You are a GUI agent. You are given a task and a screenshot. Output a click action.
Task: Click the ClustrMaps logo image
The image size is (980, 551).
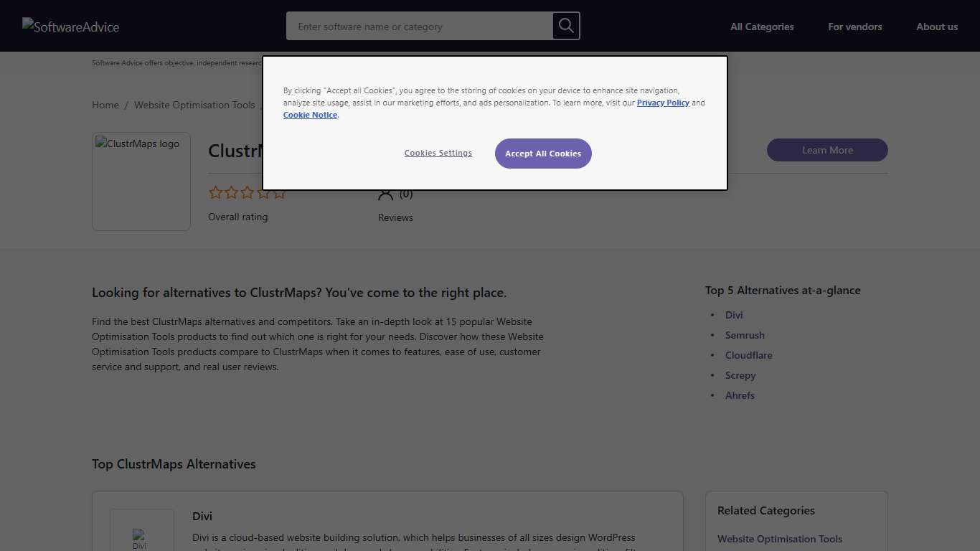click(x=141, y=181)
